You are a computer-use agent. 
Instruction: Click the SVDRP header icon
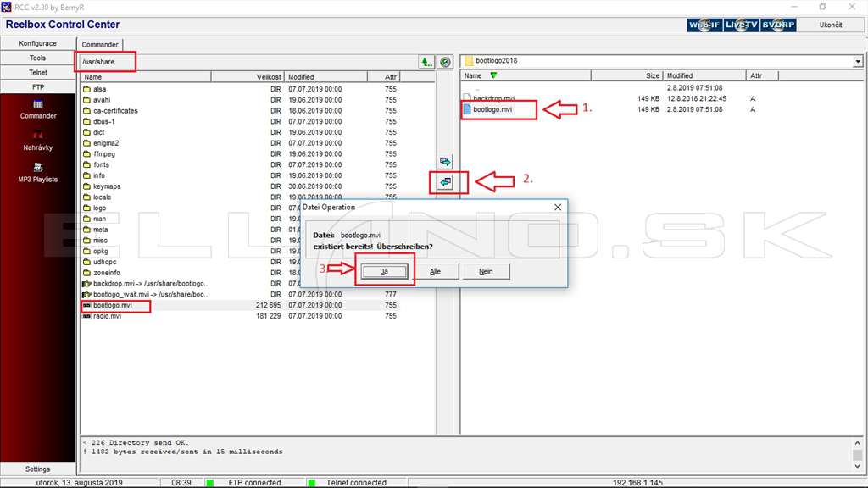[x=778, y=25]
